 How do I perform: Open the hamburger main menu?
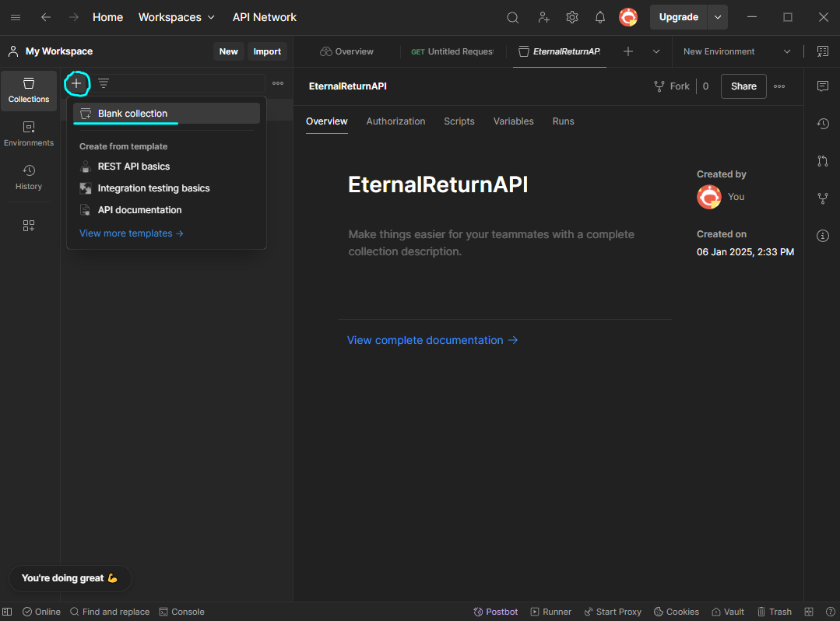click(16, 17)
